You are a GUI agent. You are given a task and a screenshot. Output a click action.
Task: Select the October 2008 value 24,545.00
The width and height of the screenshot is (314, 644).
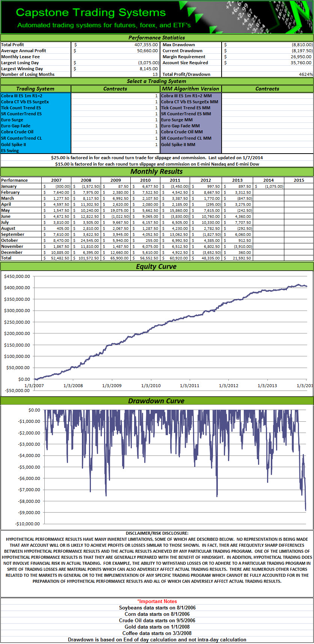pyautogui.click(x=90, y=240)
